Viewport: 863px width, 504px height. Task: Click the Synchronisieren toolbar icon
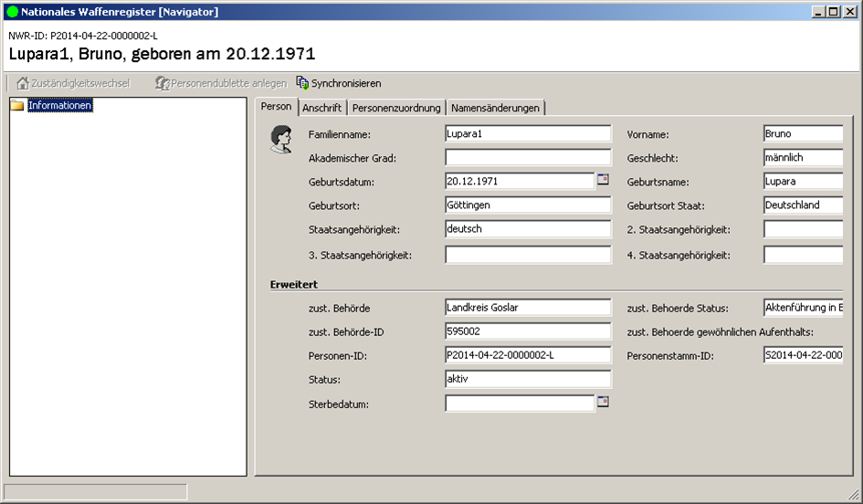(x=302, y=83)
